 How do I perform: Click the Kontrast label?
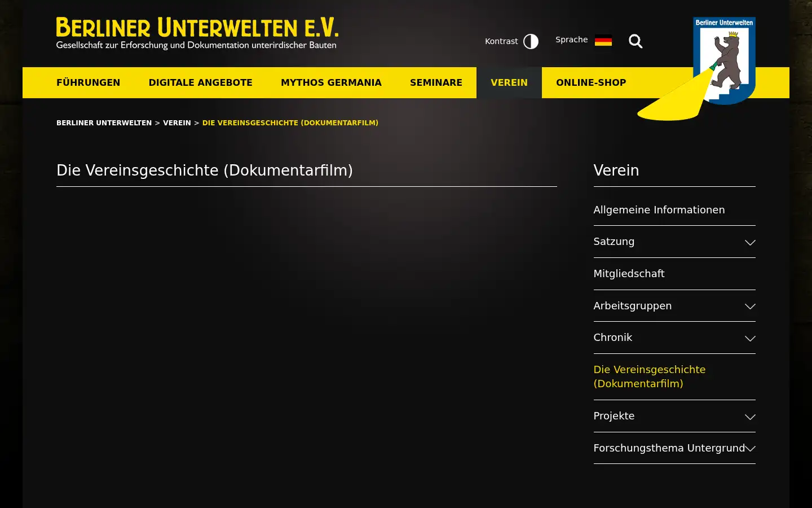(501, 41)
